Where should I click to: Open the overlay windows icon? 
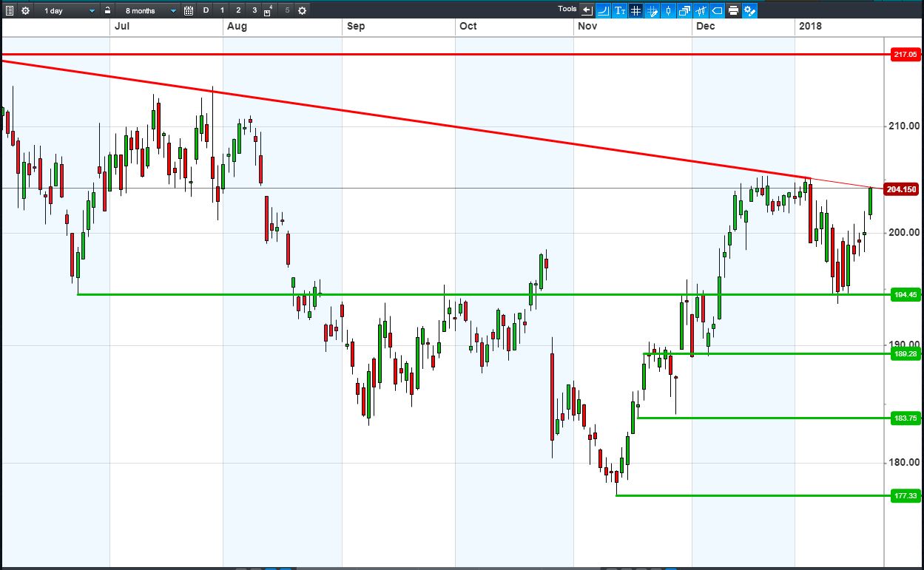(x=684, y=10)
